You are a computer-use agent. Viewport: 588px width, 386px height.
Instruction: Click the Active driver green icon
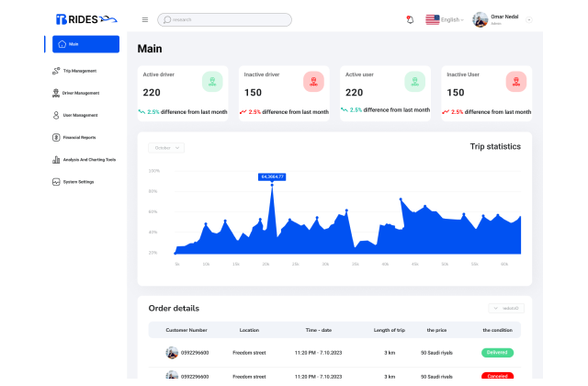pos(212,82)
